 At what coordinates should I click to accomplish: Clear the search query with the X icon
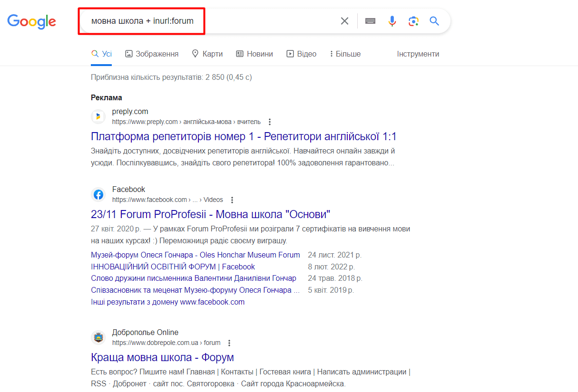coord(344,20)
